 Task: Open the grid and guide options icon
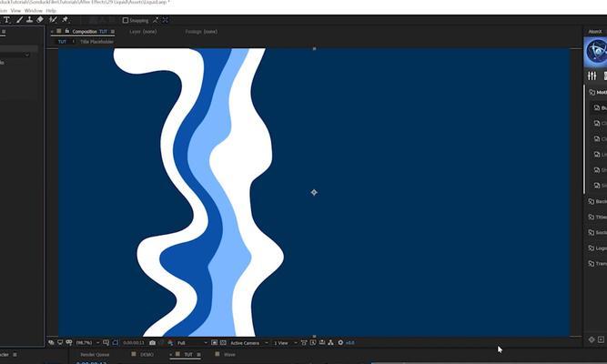106,343
